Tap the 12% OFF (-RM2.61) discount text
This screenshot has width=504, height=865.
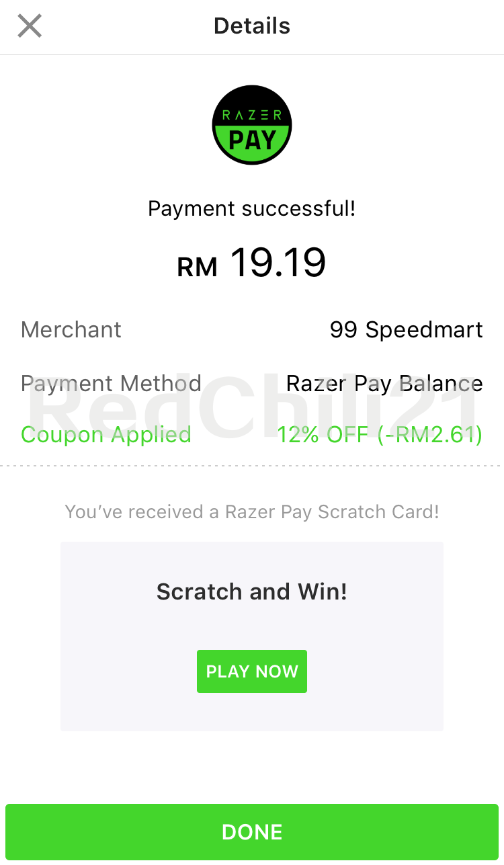coord(380,435)
